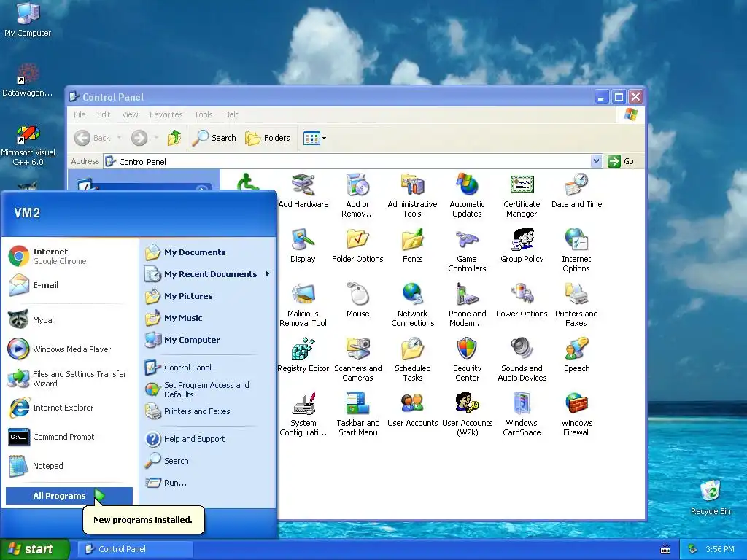The image size is (747, 560).
Task: Open Windows Firewall icon
Action: click(576, 415)
